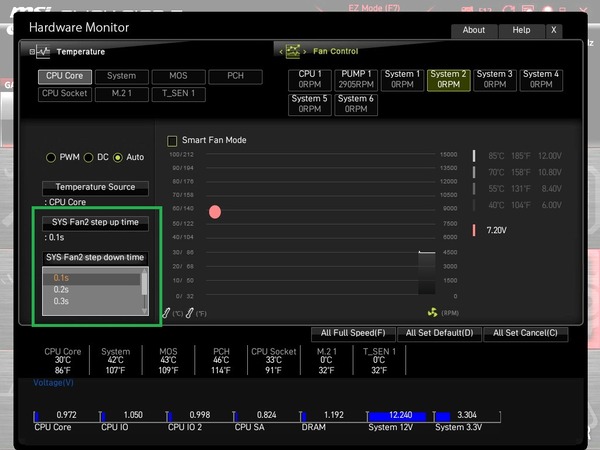This screenshot has width=600, height=450.
Task: Choose 0.3s in step down list
Action: (x=92, y=302)
